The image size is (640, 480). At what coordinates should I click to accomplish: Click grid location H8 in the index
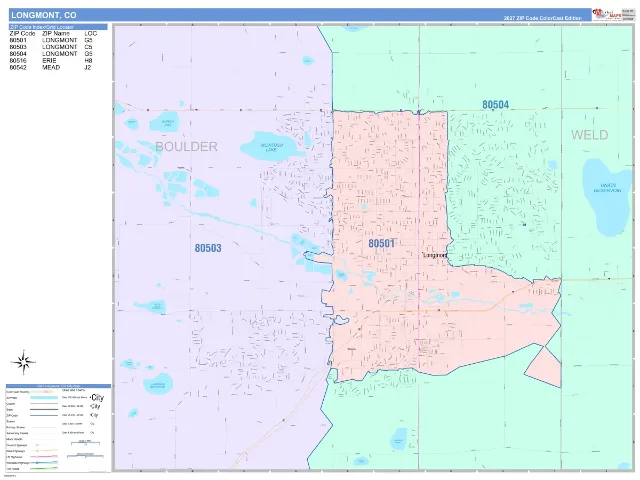tap(89, 60)
